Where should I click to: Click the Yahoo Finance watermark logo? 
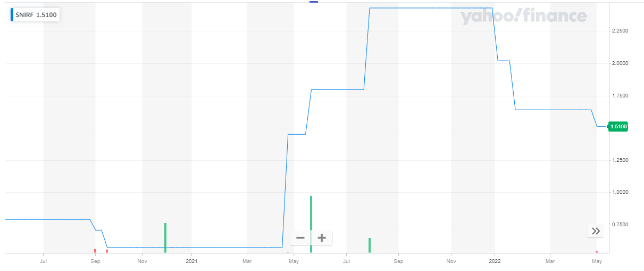tap(523, 17)
